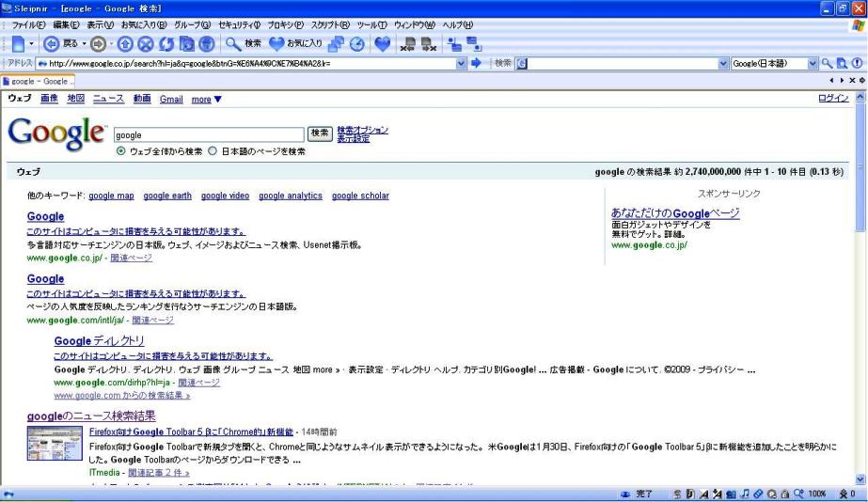Expand the new page button dropdown arrow
Viewport: 868px width, 502px height.
click(x=31, y=44)
